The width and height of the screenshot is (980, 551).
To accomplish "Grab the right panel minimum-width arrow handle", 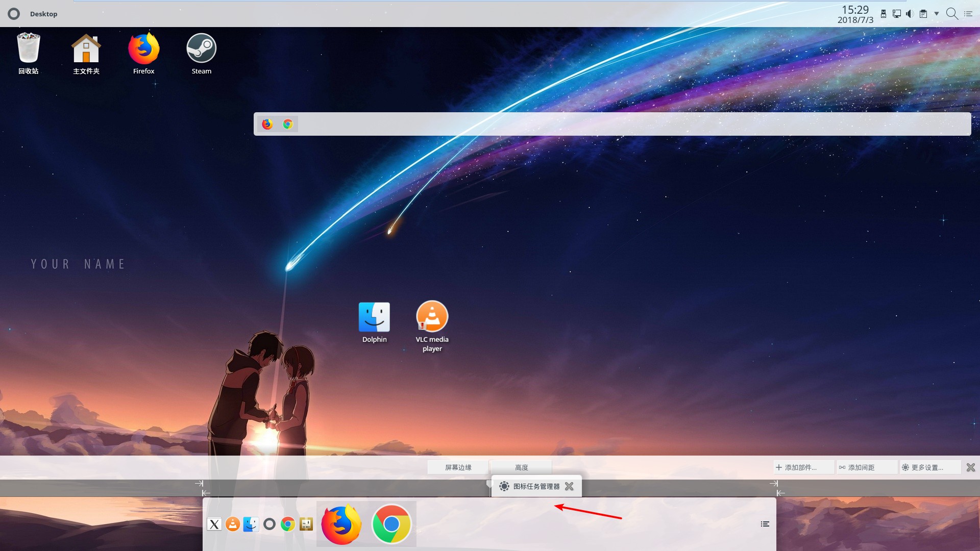I will [780, 493].
